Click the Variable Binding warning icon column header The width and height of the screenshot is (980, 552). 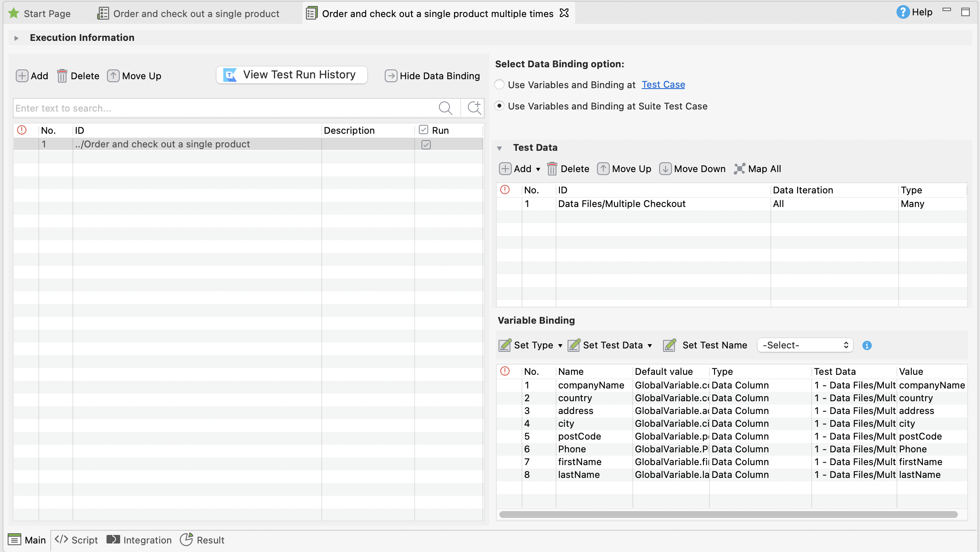[505, 371]
